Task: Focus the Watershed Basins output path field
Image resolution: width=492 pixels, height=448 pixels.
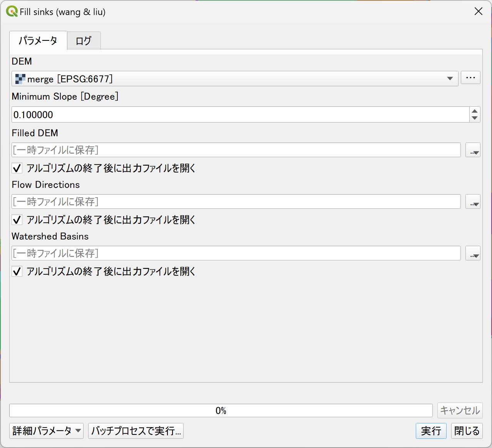Action: (x=236, y=253)
